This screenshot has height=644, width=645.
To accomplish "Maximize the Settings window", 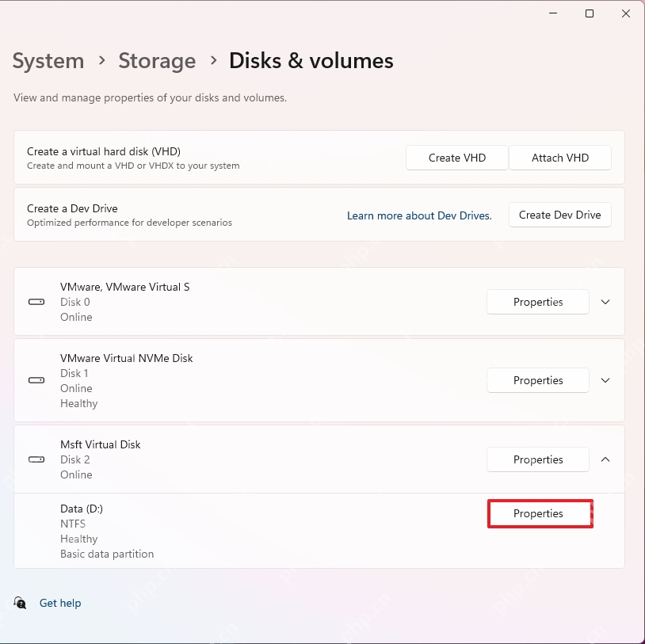I will [x=590, y=13].
